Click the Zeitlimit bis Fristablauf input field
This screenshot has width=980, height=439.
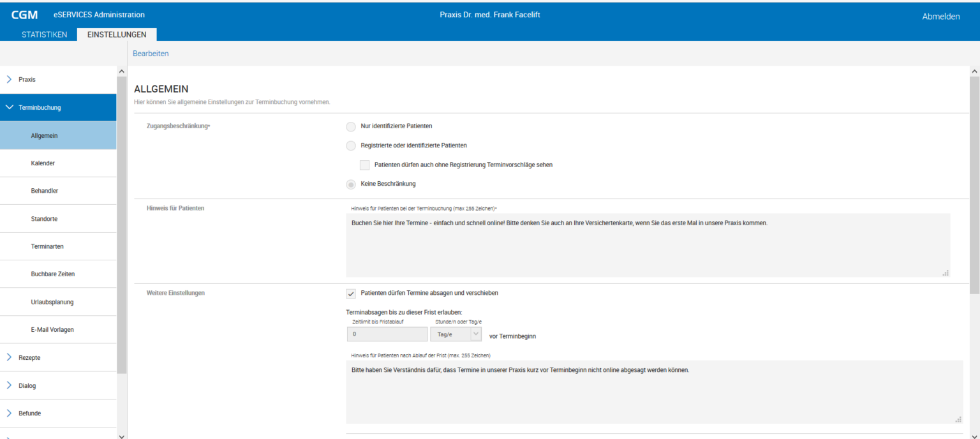click(386, 334)
